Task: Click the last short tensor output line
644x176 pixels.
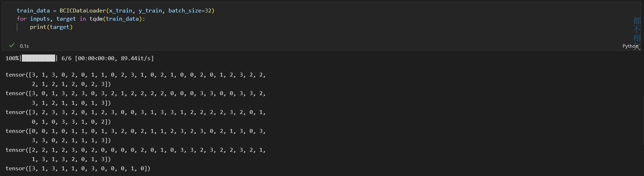Action: [78, 169]
